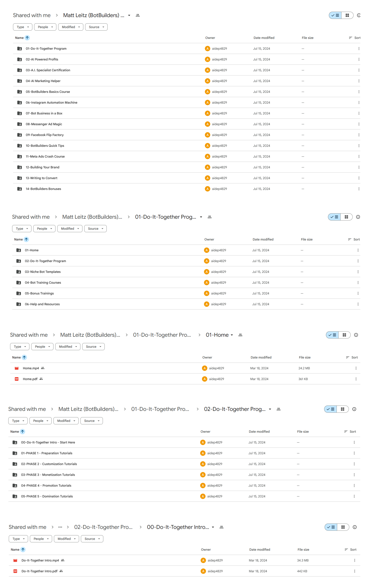Expand the Matt Leitz (BotBuilders) folder name dropdown
The image size is (372, 588).
tap(129, 15)
